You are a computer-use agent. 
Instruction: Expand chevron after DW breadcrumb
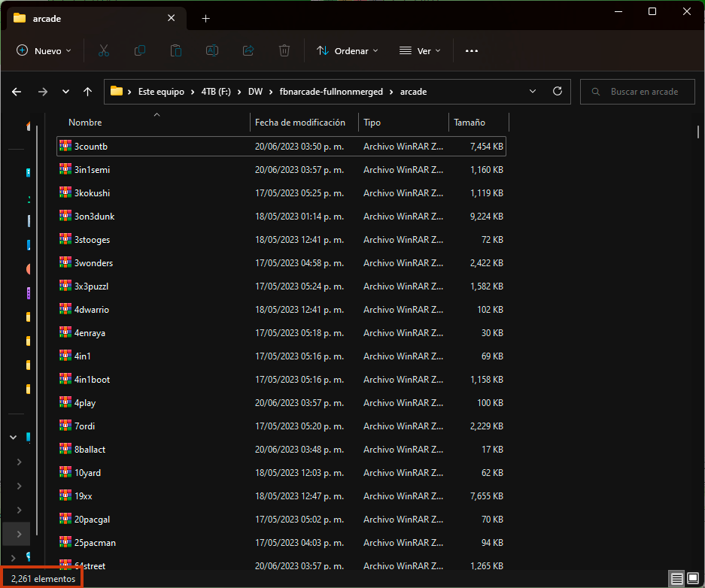pyautogui.click(x=271, y=92)
